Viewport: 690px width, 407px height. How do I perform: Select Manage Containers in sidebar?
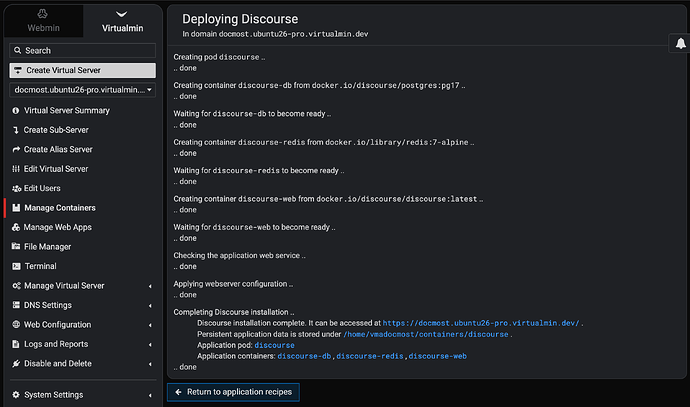[x=60, y=208]
